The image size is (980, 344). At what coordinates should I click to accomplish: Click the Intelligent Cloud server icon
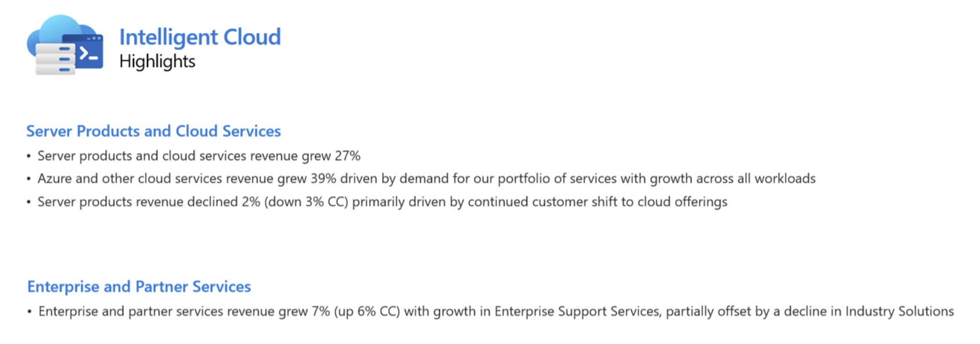65,45
